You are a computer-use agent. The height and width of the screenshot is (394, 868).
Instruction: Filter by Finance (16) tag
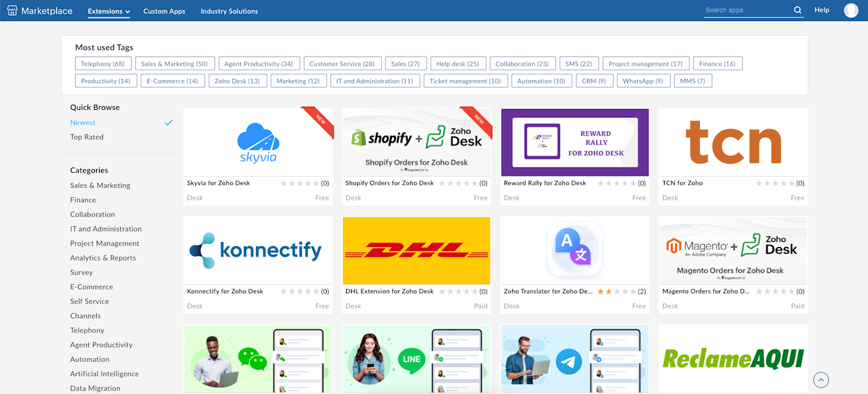click(718, 63)
